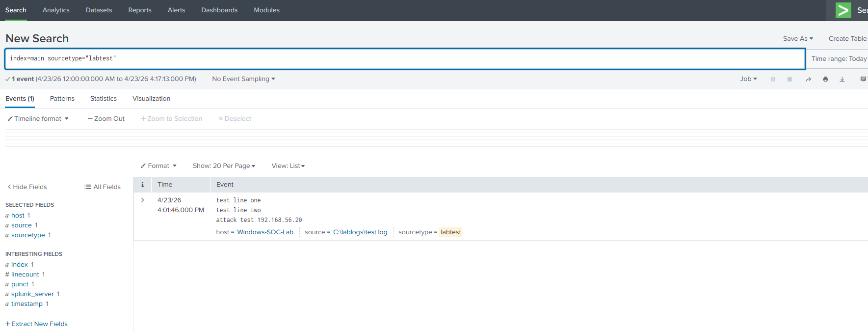Stop the search job

[x=789, y=79]
